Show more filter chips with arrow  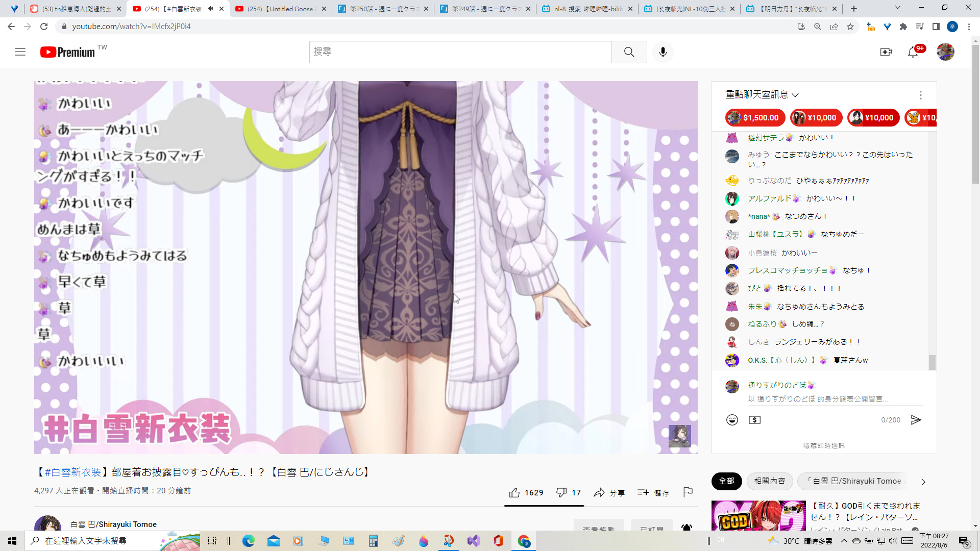coord(923,482)
